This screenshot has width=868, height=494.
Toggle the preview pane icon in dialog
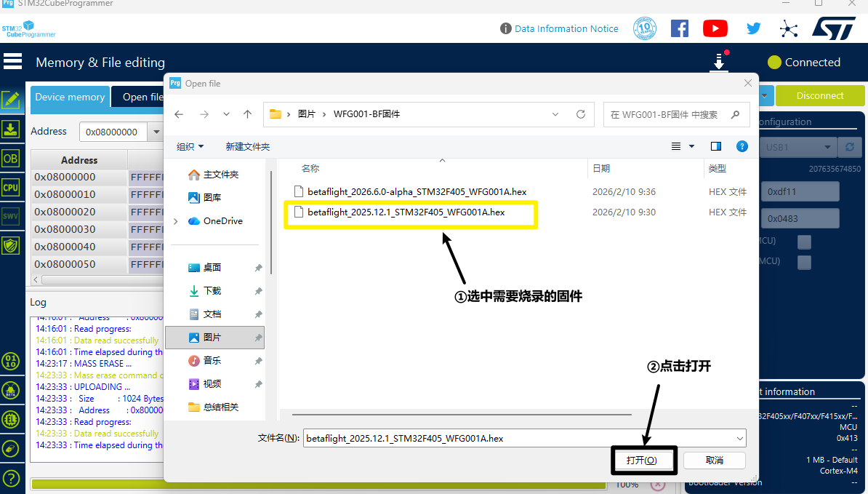coord(716,146)
